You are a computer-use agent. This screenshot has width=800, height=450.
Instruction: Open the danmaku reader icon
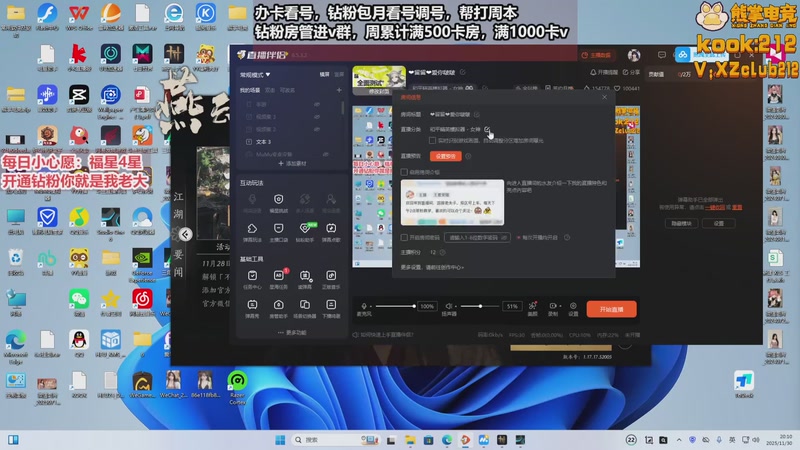pos(305,279)
